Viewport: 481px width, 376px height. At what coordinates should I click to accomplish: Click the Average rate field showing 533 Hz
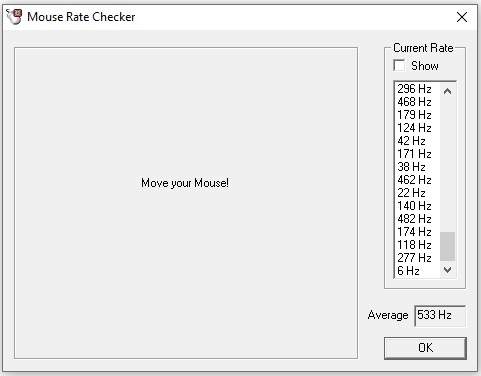[x=440, y=315]
